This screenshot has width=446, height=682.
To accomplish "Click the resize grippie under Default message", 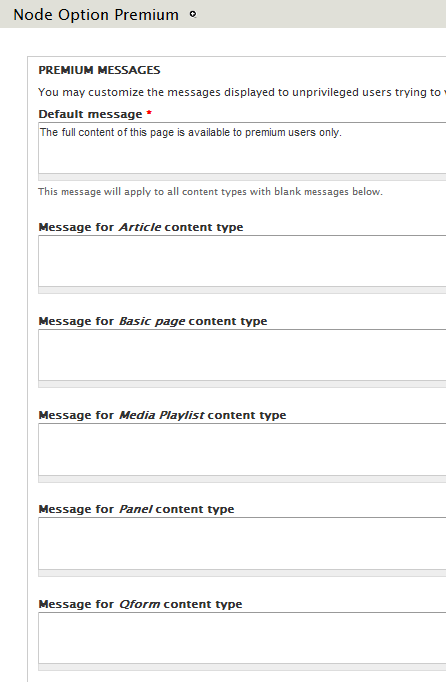I will (242, 177).
